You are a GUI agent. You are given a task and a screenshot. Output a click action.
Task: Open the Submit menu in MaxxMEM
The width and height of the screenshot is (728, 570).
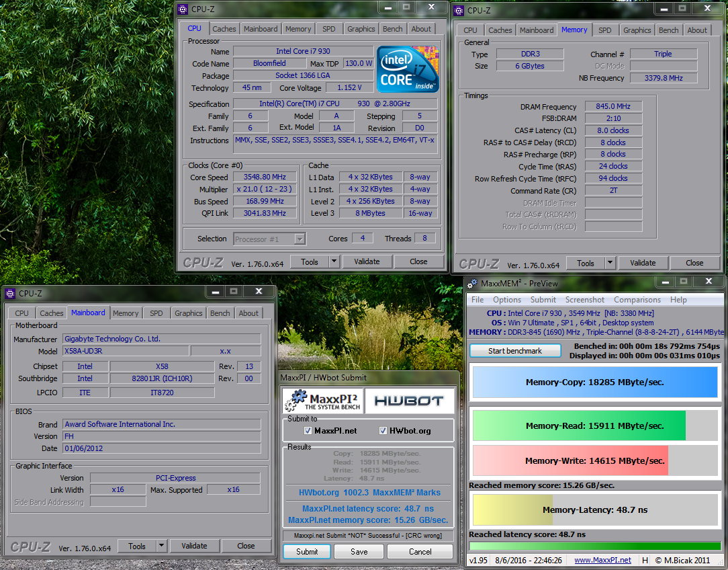pyautogui.click(x=543, y=300)
